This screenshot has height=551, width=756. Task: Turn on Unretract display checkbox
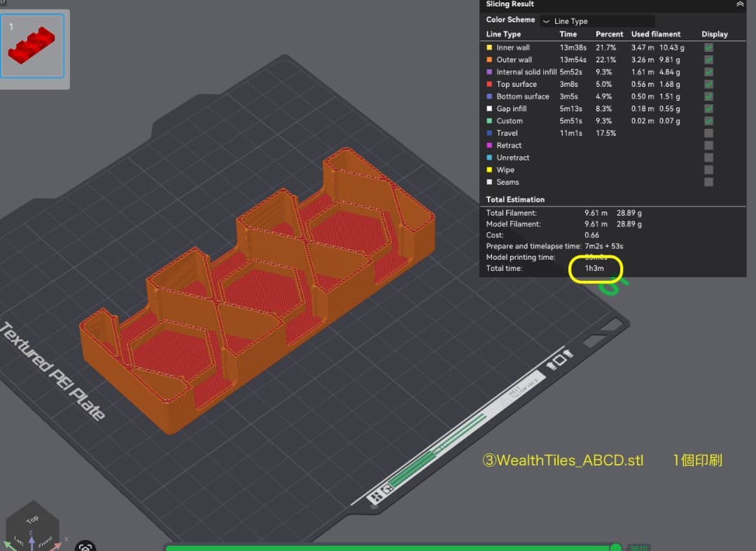(x=708, y=158)
